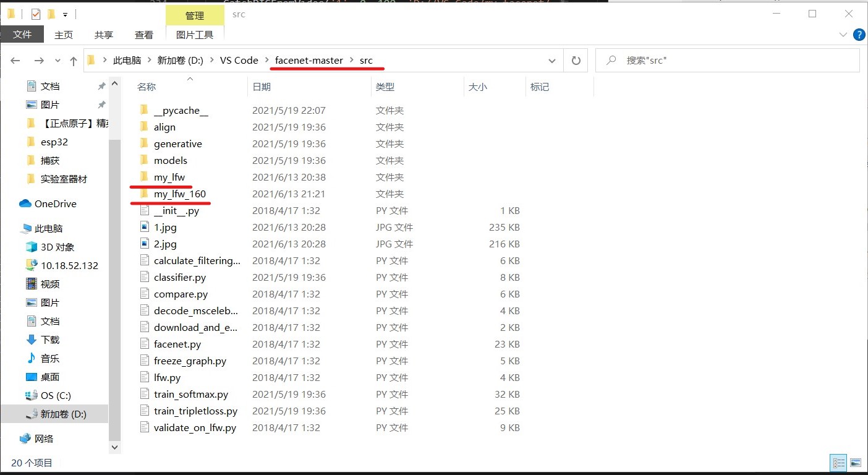
Task: Click the 管理 contextual tab
Action: point(195,15)
